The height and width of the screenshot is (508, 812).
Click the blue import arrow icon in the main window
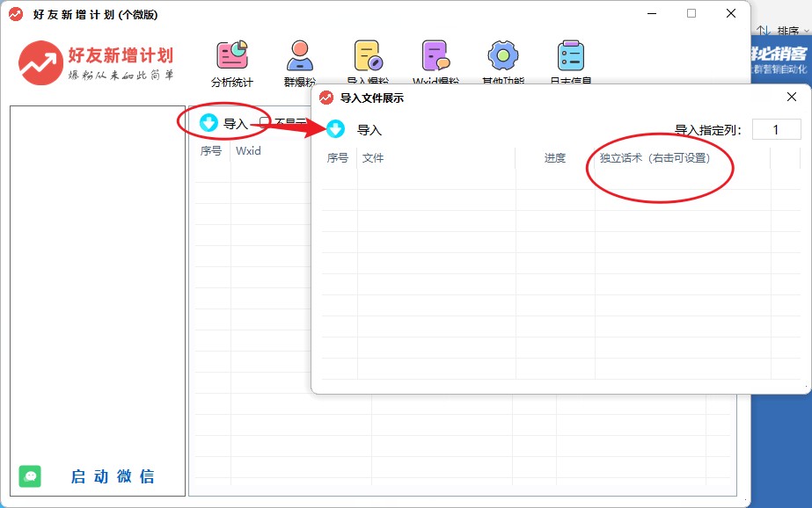[x=208, y=123]
